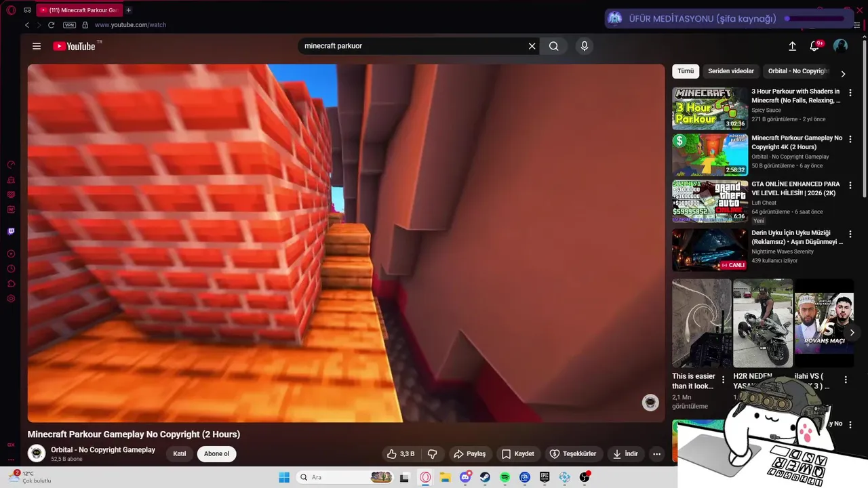The height and width of the screenshot is (488, 868).
Task: Show more filter chips with arrow
Action: click(x=843, y=74)
